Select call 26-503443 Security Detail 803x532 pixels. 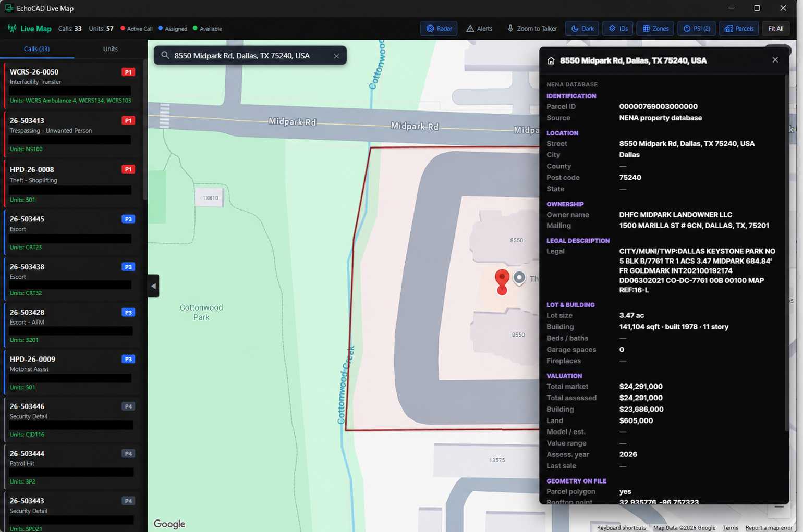[71, 512]
